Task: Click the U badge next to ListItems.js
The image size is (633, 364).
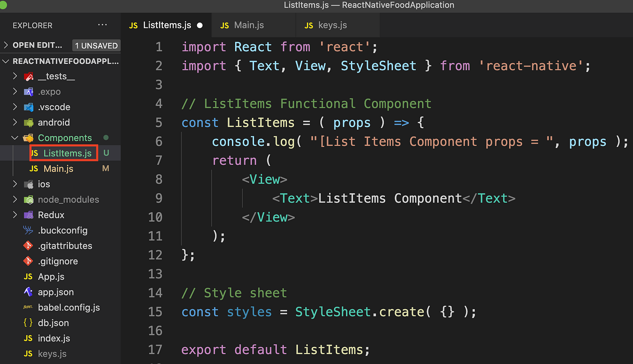Action: point(106,153)
